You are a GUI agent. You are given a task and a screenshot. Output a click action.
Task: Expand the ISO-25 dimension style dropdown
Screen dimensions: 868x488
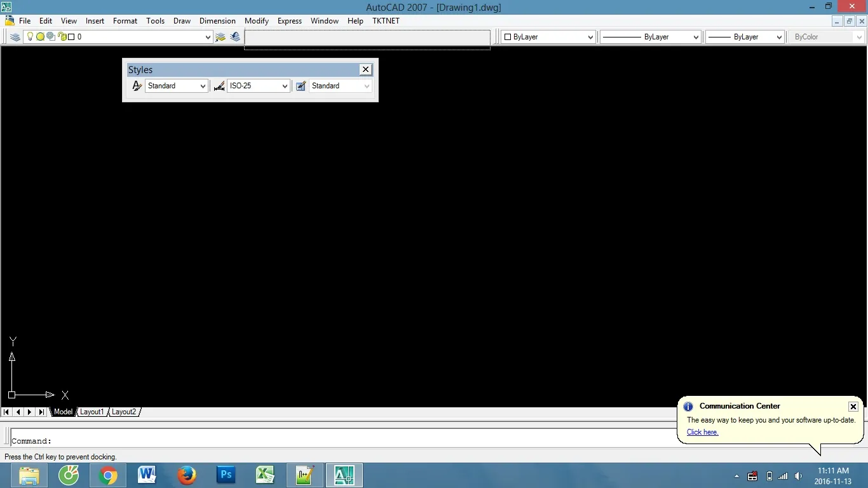[284, 86]
